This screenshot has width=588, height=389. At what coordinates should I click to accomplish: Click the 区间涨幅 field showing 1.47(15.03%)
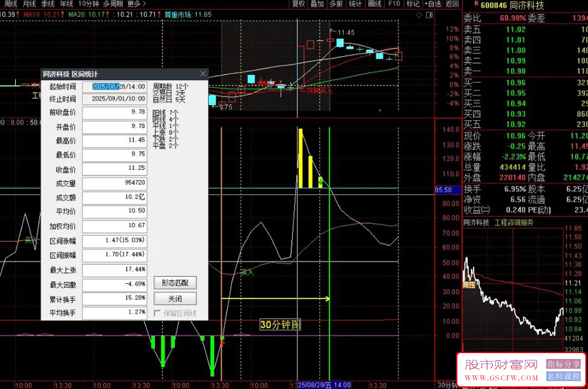(115, 241)
